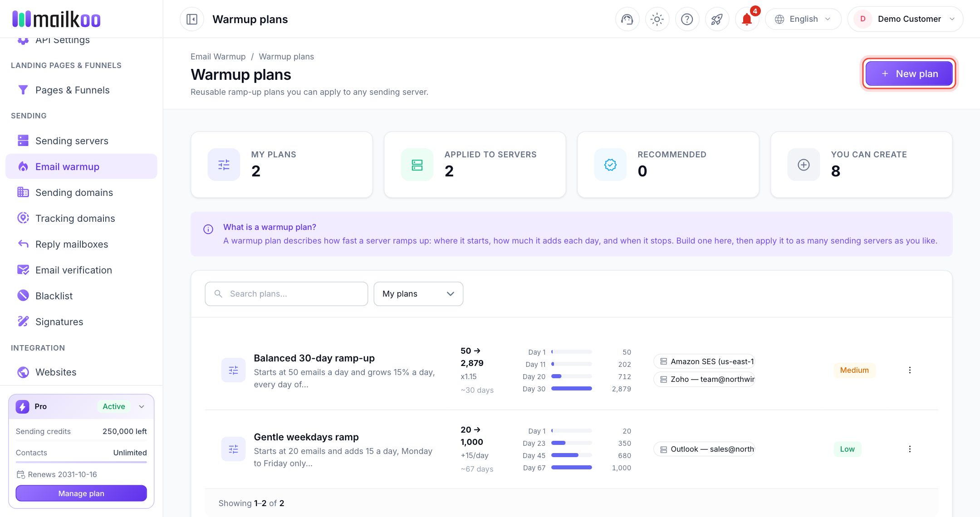The image size is (980, 517).
Task: Open Signatures in sidebar
Action: pos(81,322)
